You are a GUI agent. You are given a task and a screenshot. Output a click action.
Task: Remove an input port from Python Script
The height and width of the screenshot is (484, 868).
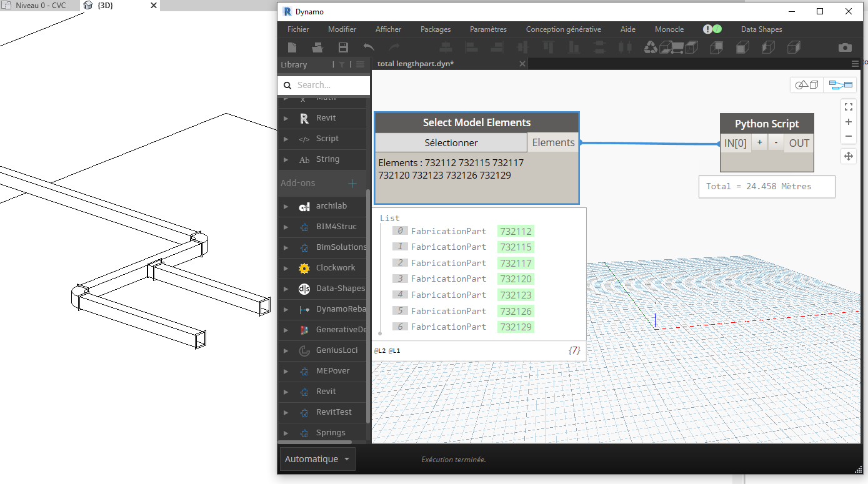776,143
